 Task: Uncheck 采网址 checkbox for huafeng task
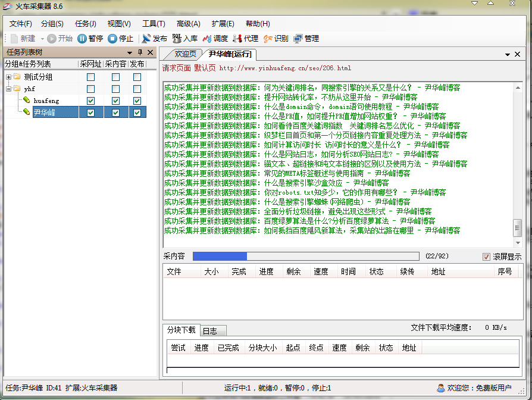tap(90, 101)
